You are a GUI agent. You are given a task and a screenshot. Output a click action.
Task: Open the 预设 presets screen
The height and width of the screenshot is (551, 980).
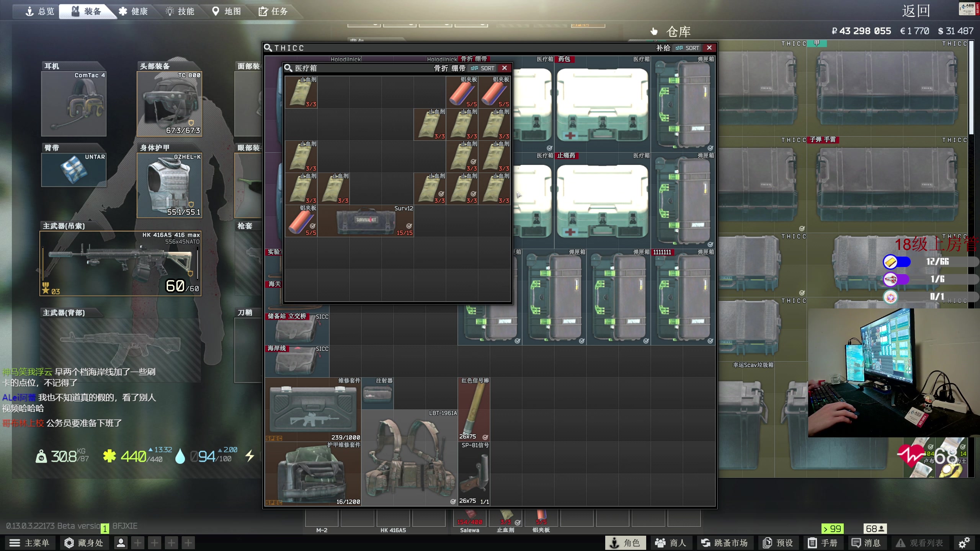coord(778,543)
